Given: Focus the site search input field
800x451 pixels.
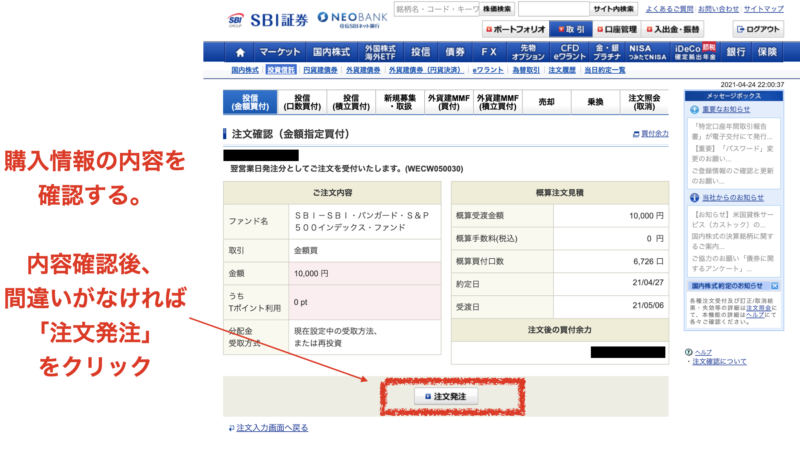Looking at the screenshot, I should coord(554,9).
